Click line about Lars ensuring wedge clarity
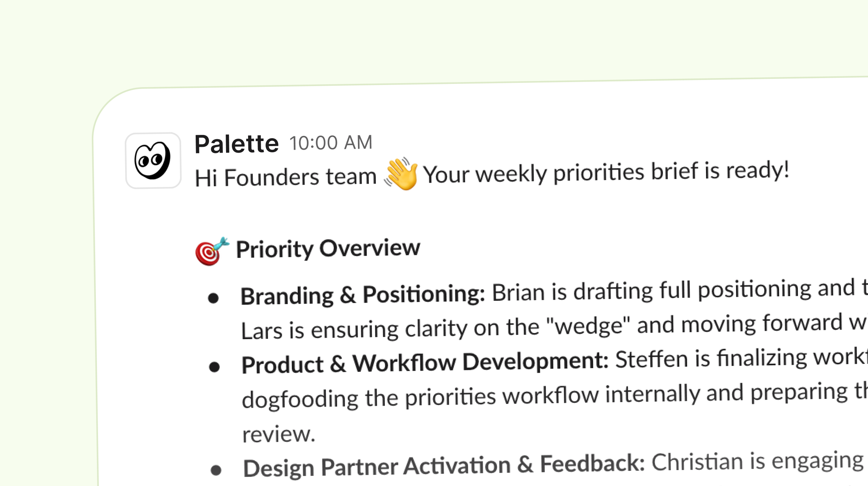The width and height of the screenshot is (868, 486). point(554,327)
